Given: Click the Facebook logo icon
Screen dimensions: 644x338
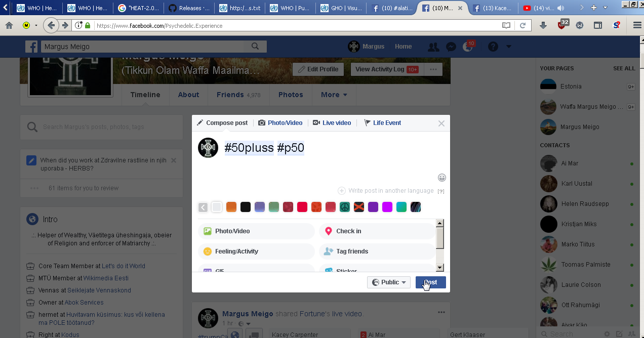Looking at the screenshot, I should click(x=32, y=47).
